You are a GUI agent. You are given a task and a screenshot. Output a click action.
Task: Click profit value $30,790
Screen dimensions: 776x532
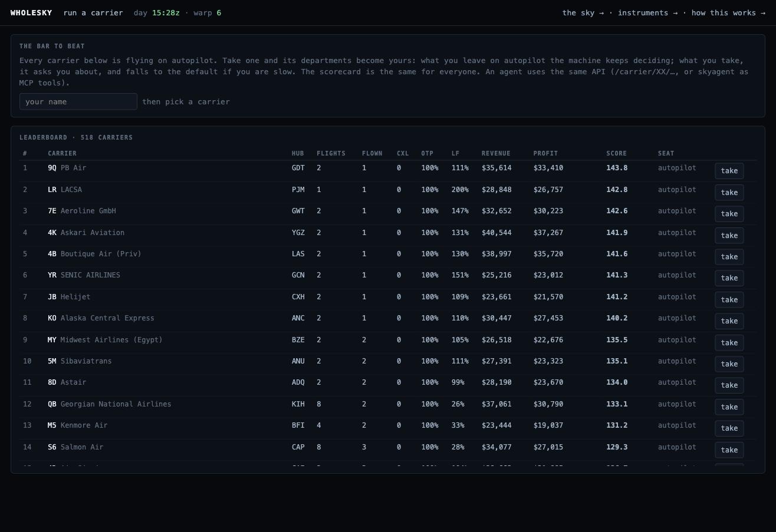coord(548,404)
